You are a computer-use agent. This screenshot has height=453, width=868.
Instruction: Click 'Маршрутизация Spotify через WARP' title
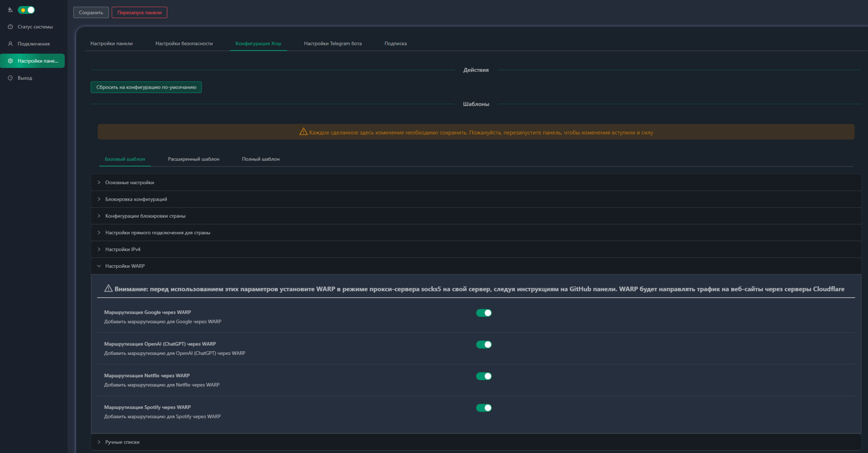[x=148, y=407]
